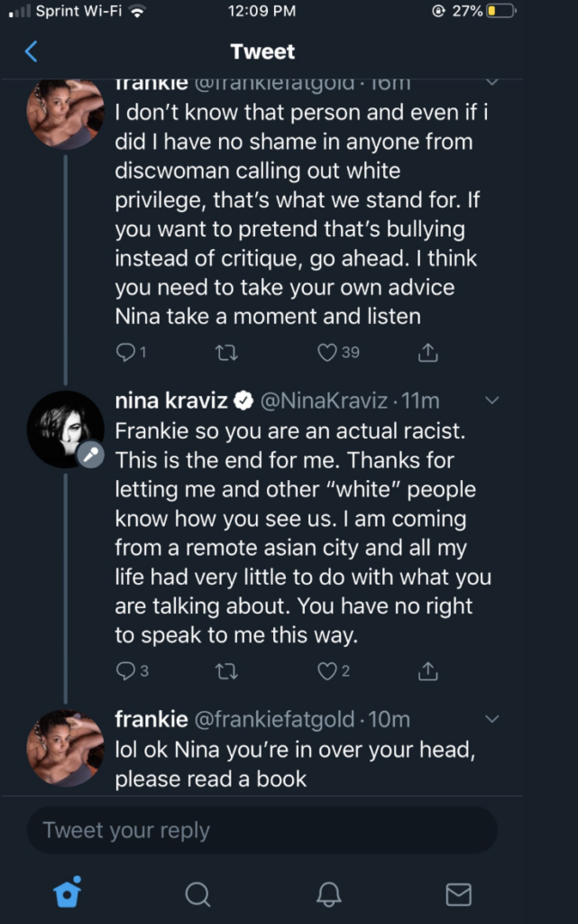
Task: Go to the Home tab
Action: pyautogui.click(x=68, y=892)
